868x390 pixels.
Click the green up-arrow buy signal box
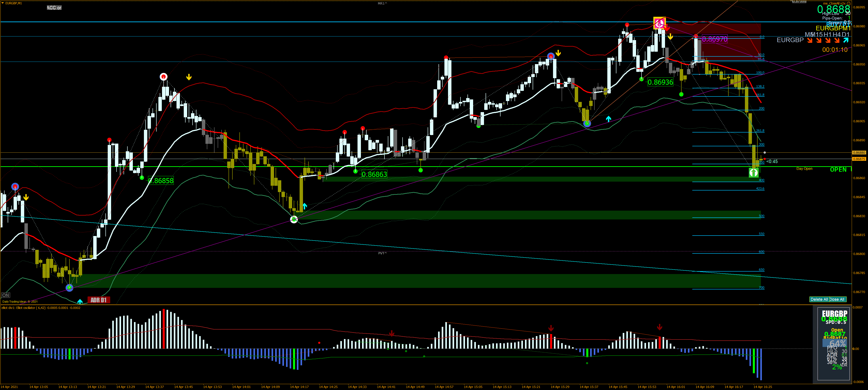pos(754,173)
